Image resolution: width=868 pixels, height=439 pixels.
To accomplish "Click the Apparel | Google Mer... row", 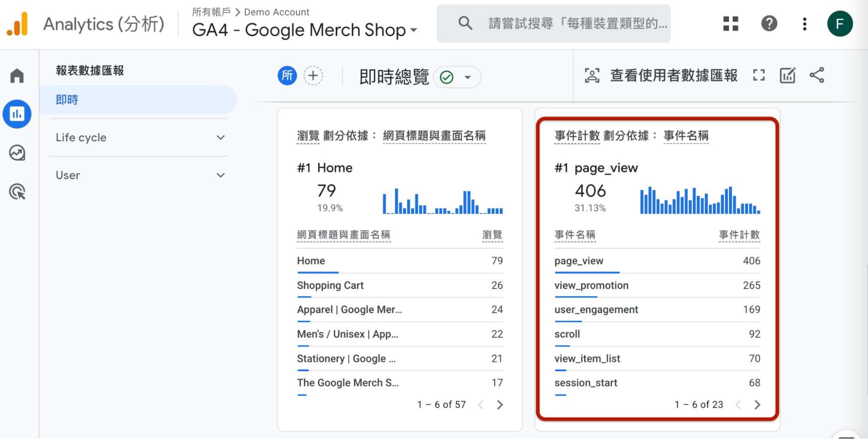I will click(400, 310).
